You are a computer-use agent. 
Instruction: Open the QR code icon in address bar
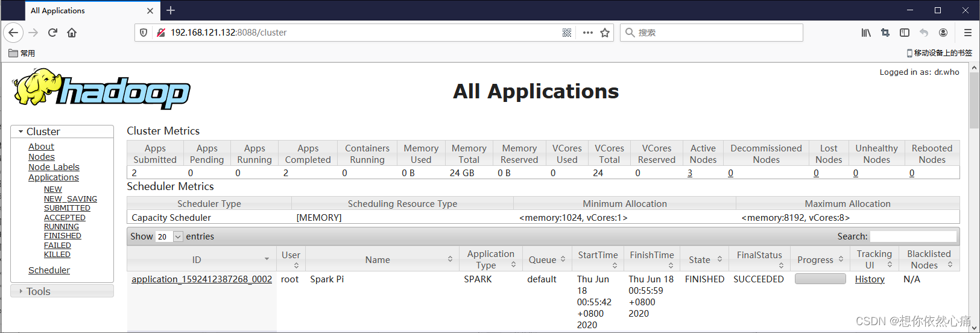click(567, 33)
